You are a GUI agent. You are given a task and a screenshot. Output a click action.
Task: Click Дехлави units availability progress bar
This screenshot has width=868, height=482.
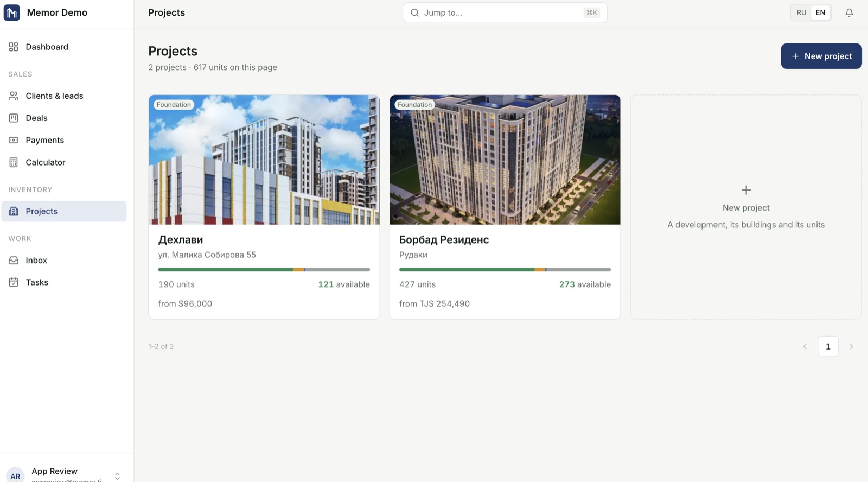(264, 269)
